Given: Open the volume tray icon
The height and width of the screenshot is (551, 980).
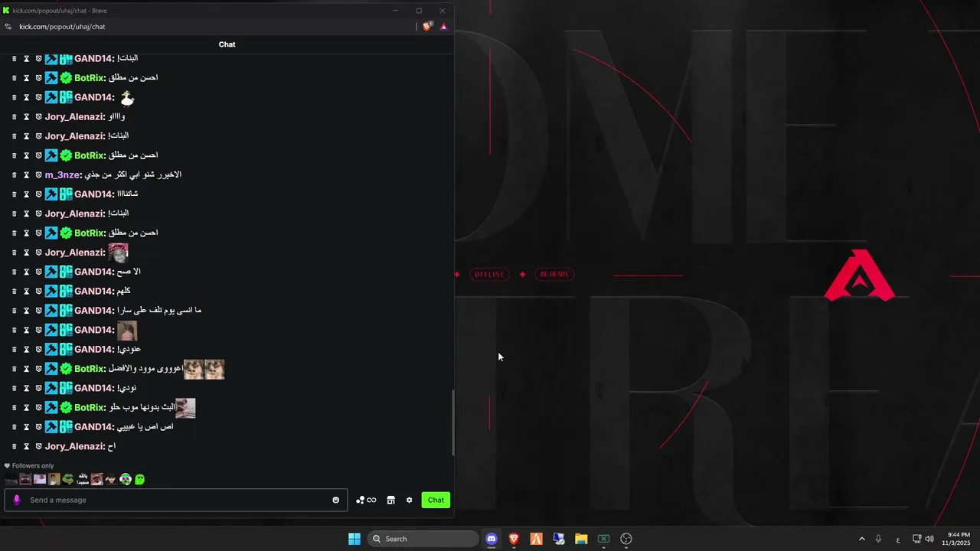Looking at the screenshot, I should point(929,539).
